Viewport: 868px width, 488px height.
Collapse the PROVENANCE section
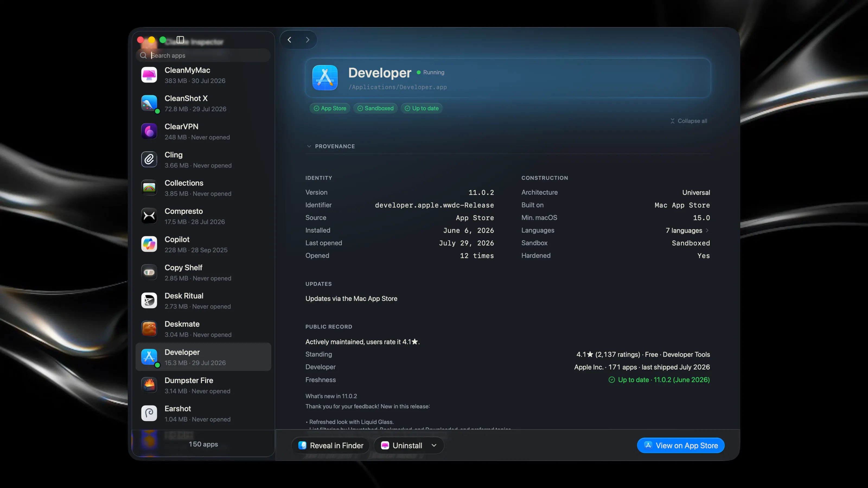coord(309,146)
